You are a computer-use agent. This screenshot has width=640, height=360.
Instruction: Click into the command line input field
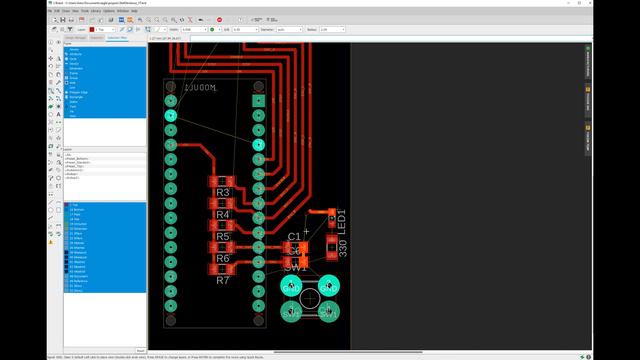391,38
